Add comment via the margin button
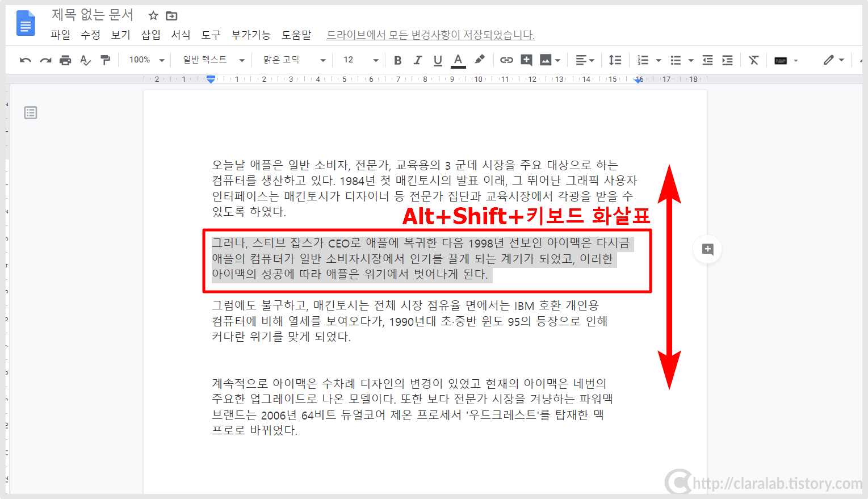Screen dimensions: 868x499 [707, 249]
